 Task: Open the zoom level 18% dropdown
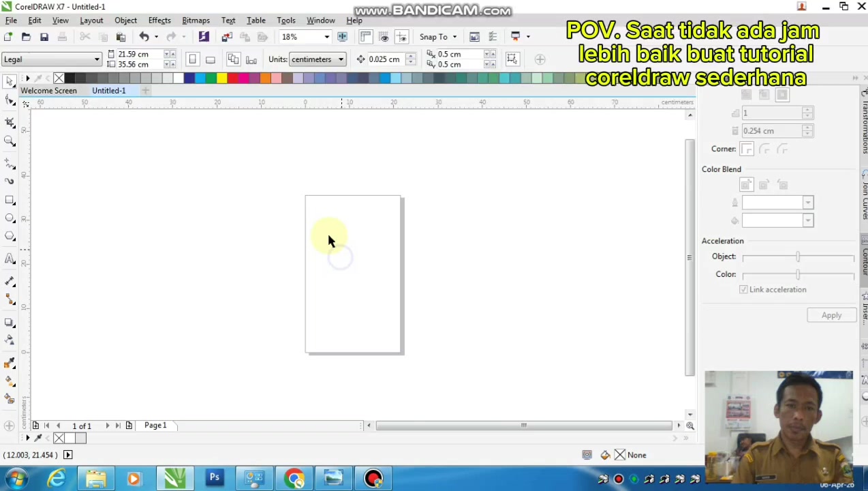coord(326,37)
